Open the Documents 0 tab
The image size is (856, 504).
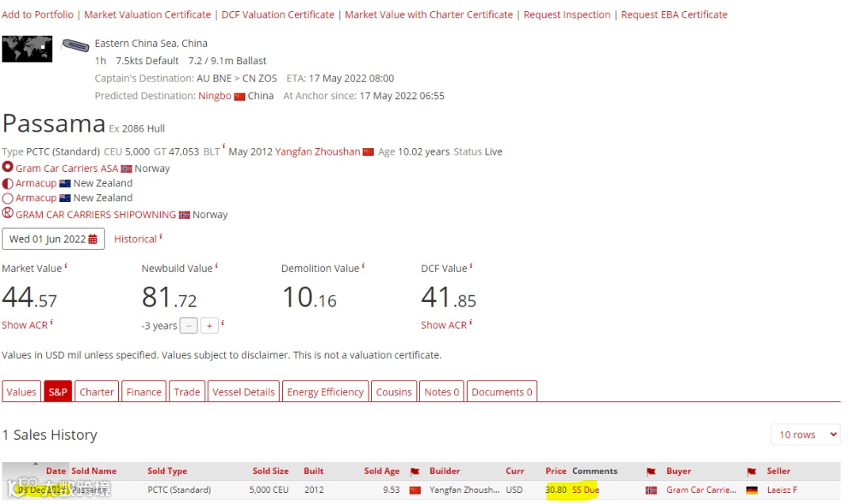[502, 392]
